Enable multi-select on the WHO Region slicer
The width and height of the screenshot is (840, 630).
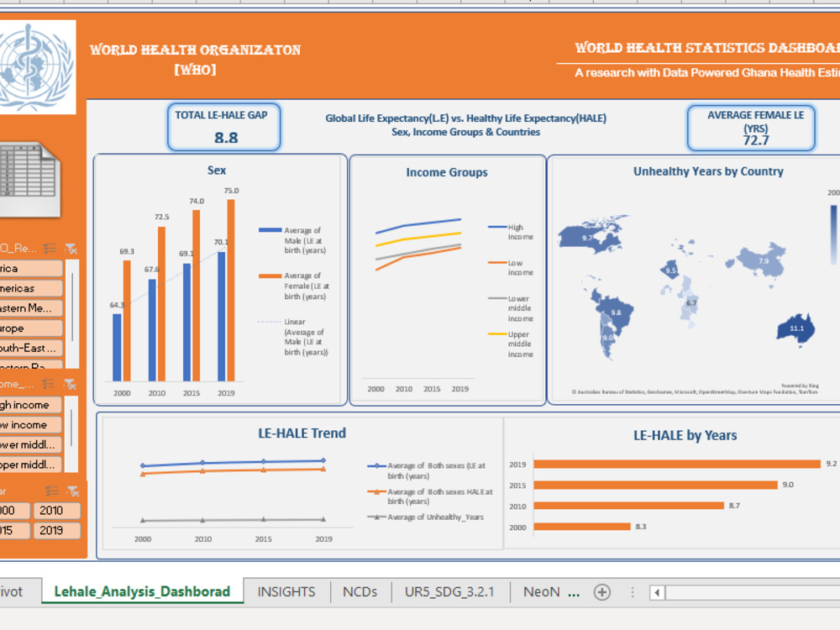(50, 248)
